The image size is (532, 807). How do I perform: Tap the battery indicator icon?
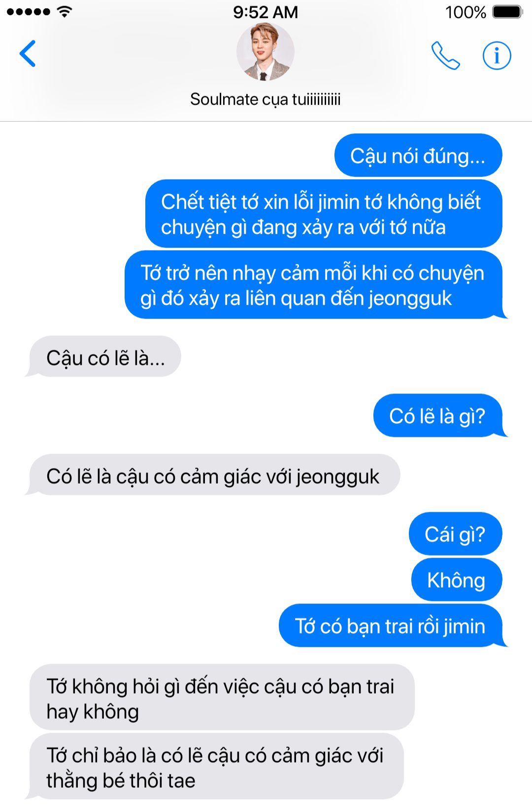click(x=507, y=12)
